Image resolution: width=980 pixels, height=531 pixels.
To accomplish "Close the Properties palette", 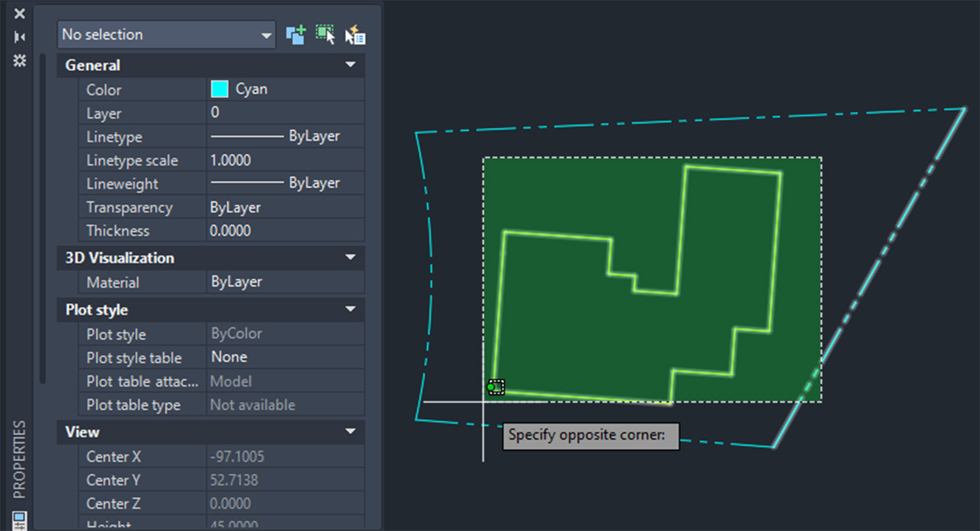I will point(20,13).
